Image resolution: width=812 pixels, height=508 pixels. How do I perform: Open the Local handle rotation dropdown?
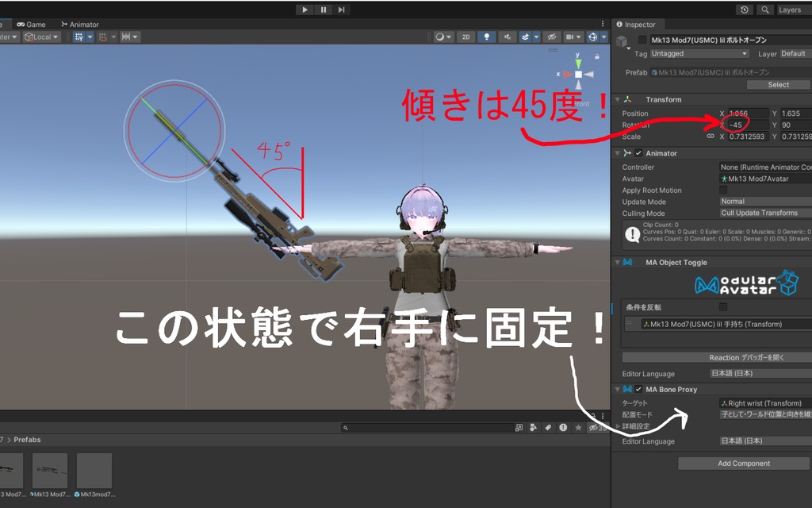click(x=42, y=37)
